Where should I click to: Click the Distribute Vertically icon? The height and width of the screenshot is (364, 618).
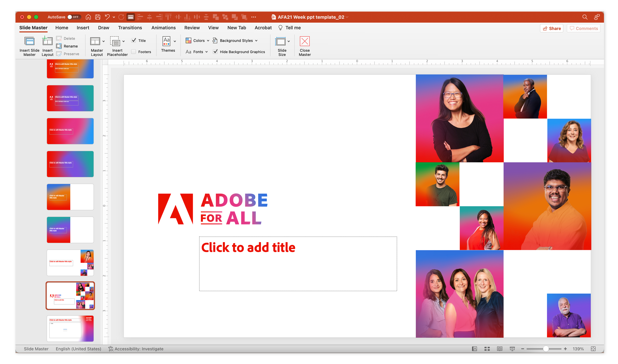pos(206,17)
